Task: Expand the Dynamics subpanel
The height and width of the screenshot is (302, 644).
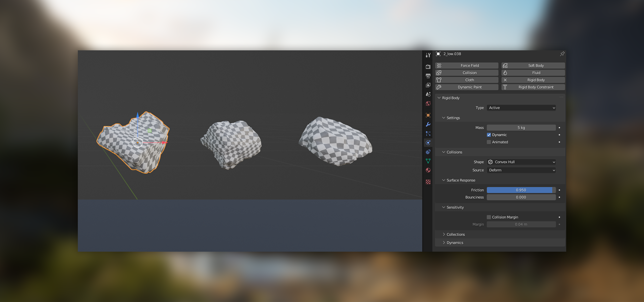Action: click(x=443, y=243)
